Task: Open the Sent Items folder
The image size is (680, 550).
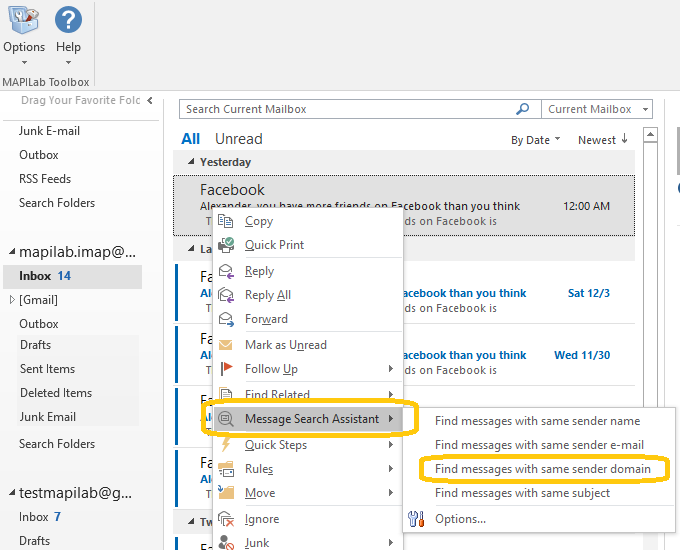Action: pos(47,369)
